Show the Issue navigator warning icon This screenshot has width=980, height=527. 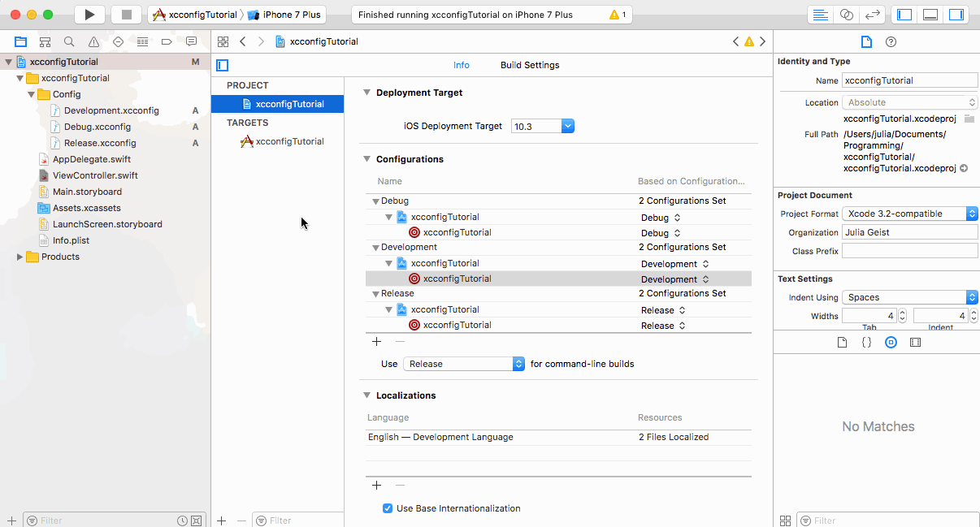click(x=93, y=41)
